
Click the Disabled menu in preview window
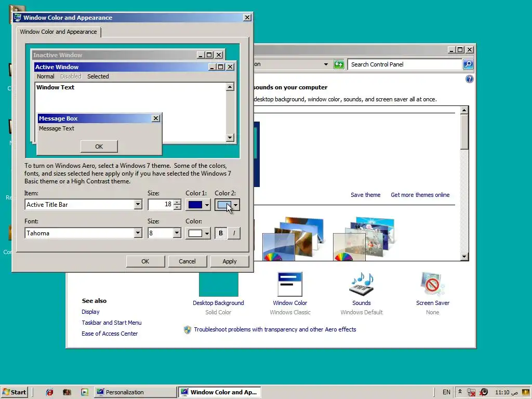[x=71, y=76]
